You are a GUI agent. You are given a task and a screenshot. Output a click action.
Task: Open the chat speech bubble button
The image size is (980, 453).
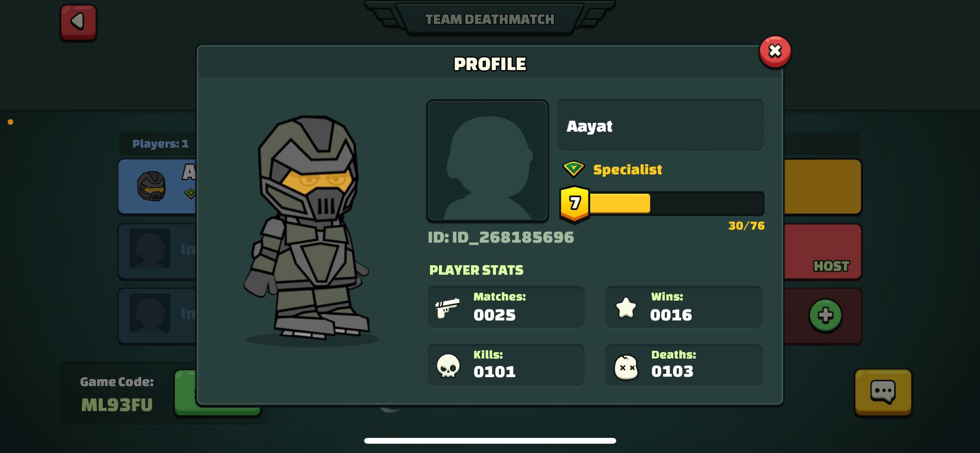pos(883,392)
